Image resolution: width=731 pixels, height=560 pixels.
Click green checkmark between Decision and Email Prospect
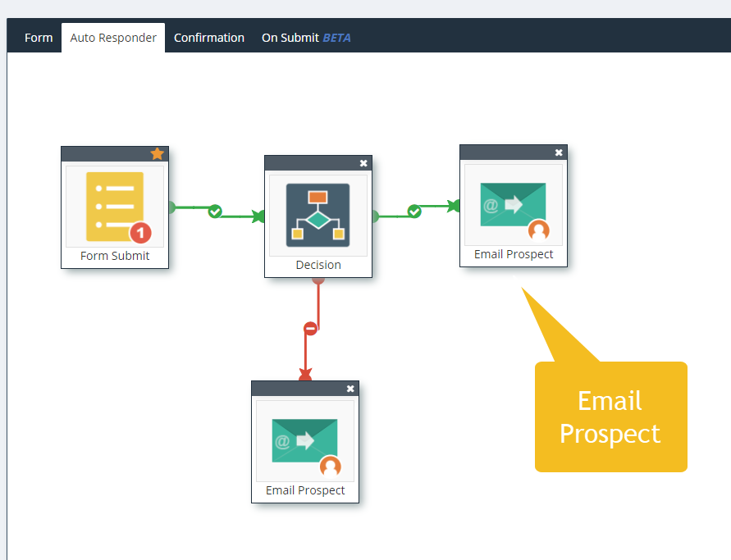coord(414,212)
